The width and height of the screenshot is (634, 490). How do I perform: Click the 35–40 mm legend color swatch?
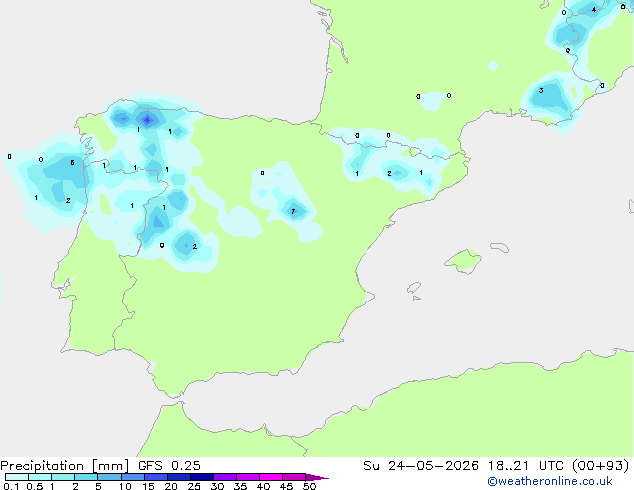pos(247,477)
